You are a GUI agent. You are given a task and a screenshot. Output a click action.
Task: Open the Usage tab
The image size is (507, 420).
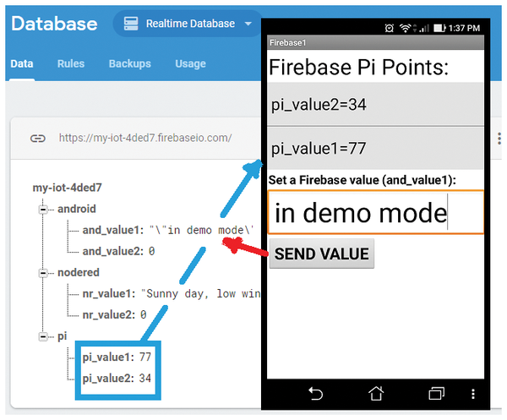[x=190, y=63]
